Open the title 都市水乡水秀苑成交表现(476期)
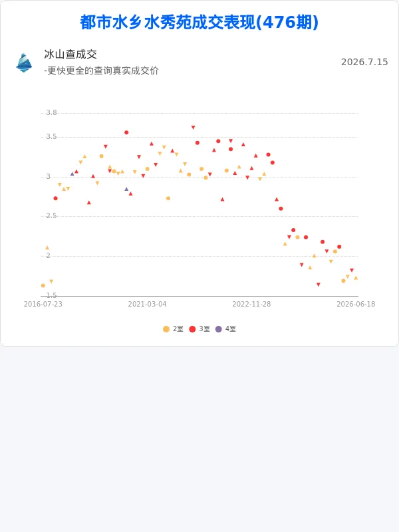The image size is (399, 532). tap(199, 23)
